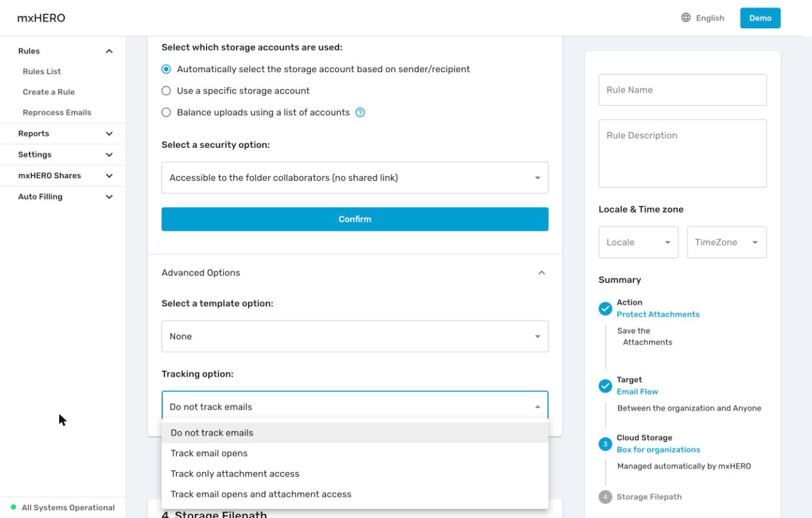Open the Locale dropdown
Image resolution: width=812 pixels, height=518 pixels.
coord(639,242)
